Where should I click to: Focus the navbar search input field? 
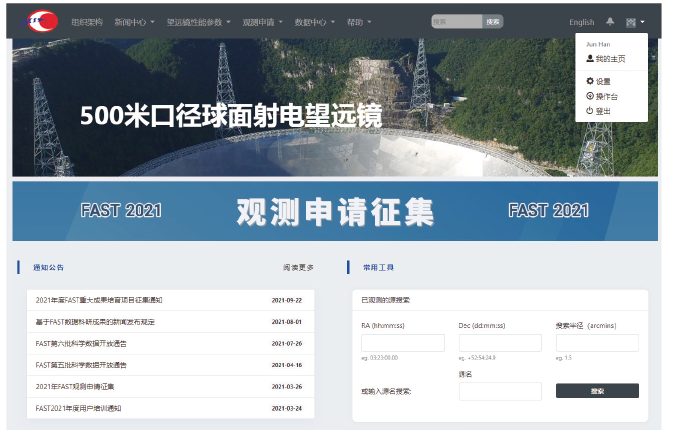pyautogui.click(x=457, y=21)
